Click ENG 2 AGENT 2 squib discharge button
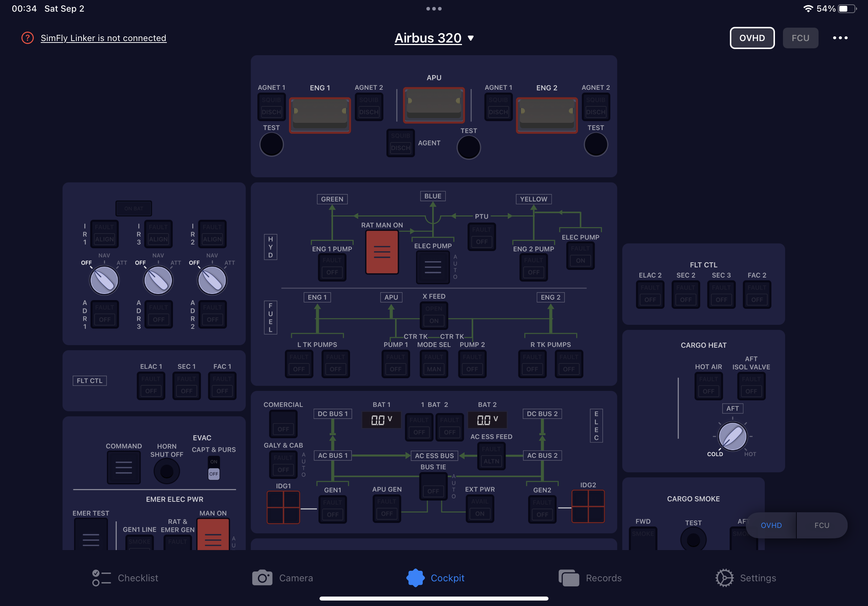This screenshot has height=606, width=868. [x=595, y=106]
